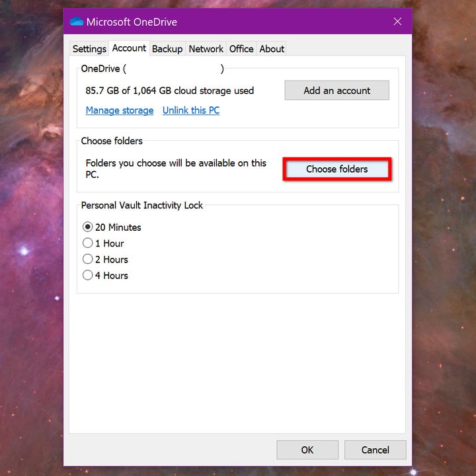Choose the 1 Hour inactivity lock option
The width and height of the screenshot is (476, 476).
click(103, 243)
